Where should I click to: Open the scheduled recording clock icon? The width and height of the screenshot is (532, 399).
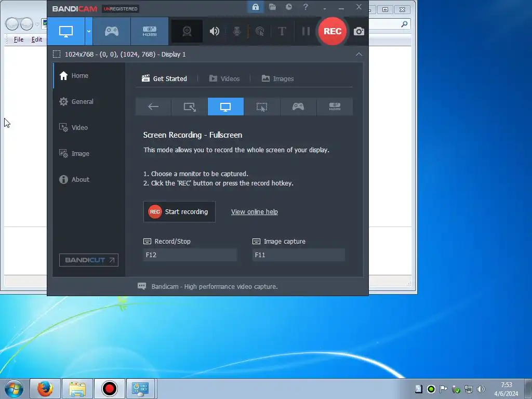289,7
